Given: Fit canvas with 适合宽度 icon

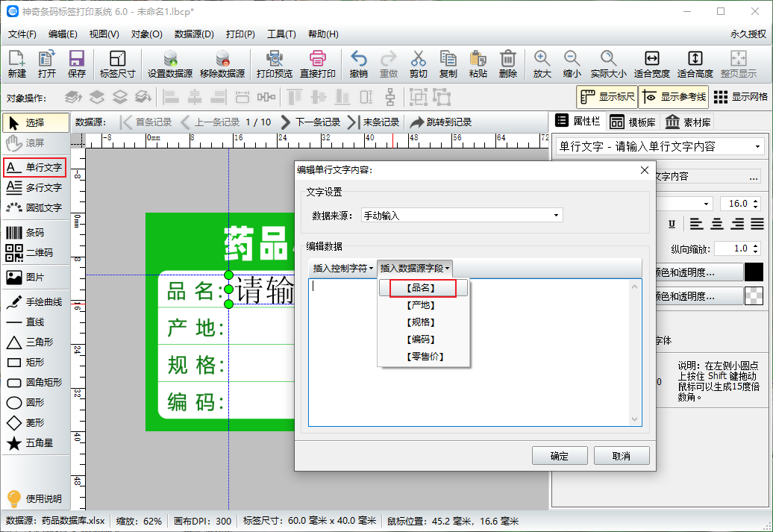Looking at the screenshot, I should [651, 64].
